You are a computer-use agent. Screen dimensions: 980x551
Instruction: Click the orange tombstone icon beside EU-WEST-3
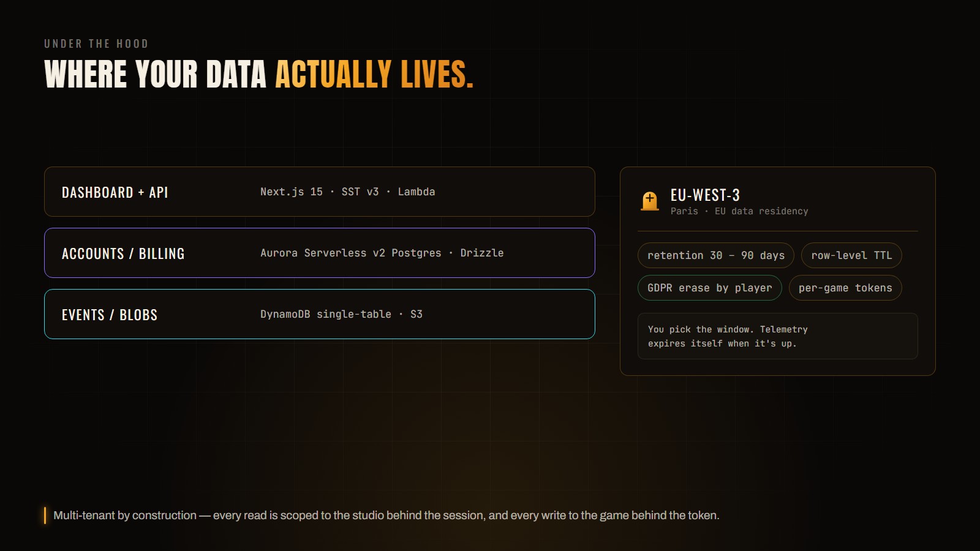650,201
